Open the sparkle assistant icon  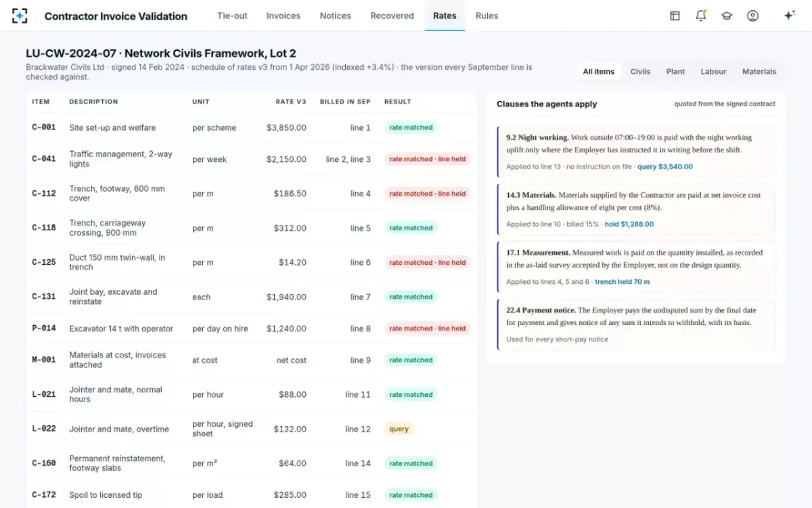coord(789,16)
